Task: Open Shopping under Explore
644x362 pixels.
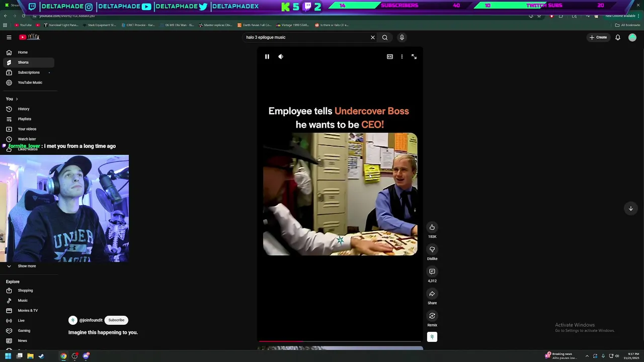Action: click(x=28, y=291)
